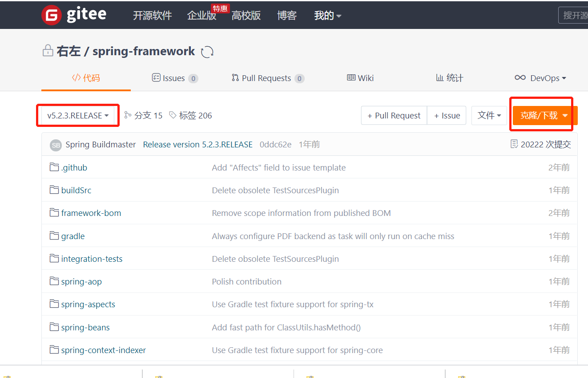Image resolution: width=588 pixels, height=378 pixels.
Task: Click the gradle folder icon
Action: (54, 236)
